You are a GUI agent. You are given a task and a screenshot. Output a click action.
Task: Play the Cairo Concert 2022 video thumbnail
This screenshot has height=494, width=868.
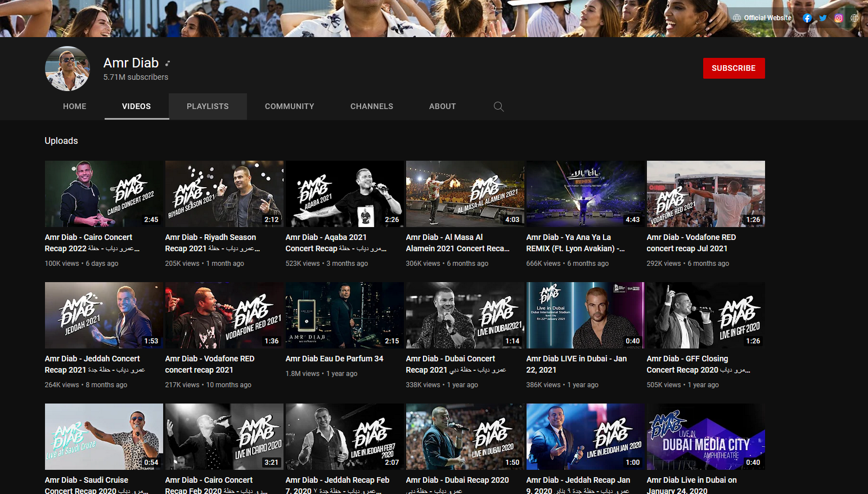point(104,194)
